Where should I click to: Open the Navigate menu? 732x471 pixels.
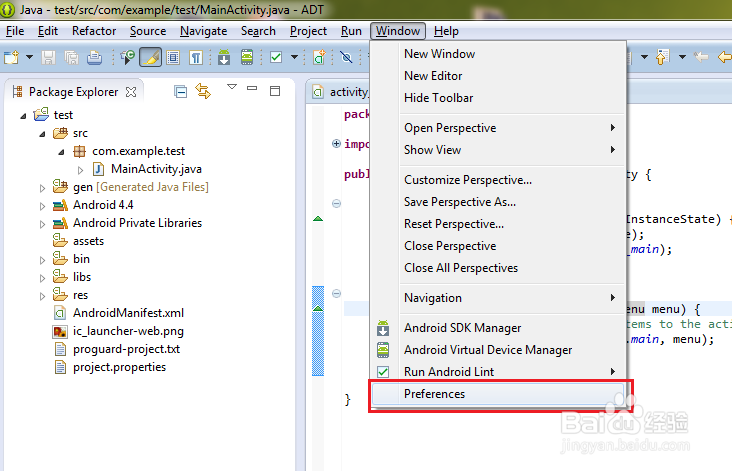coord(204,31)
